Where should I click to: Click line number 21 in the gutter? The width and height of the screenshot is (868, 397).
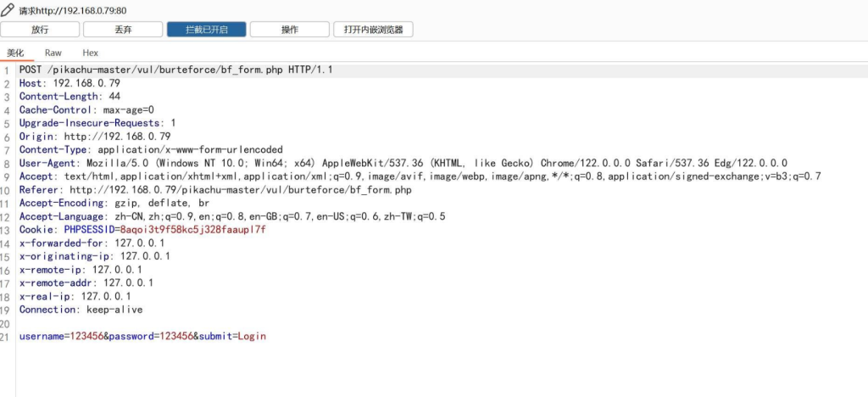7,337
